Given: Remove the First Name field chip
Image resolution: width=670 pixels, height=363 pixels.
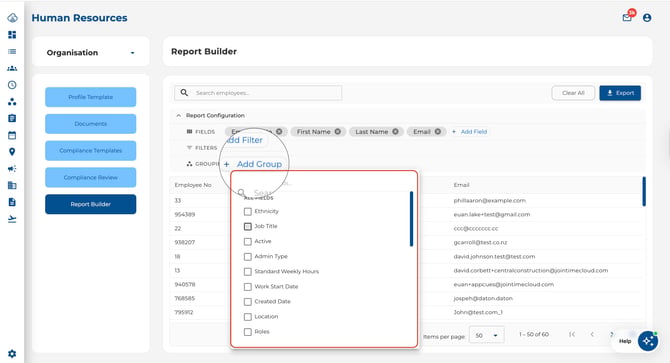Looking at the screenshot, I should 338,132.
